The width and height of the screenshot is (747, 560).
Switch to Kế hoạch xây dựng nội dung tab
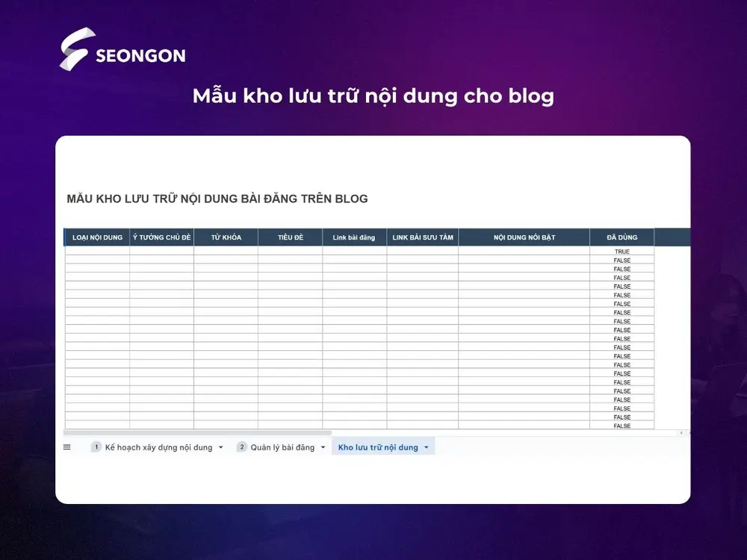(158, 447)
